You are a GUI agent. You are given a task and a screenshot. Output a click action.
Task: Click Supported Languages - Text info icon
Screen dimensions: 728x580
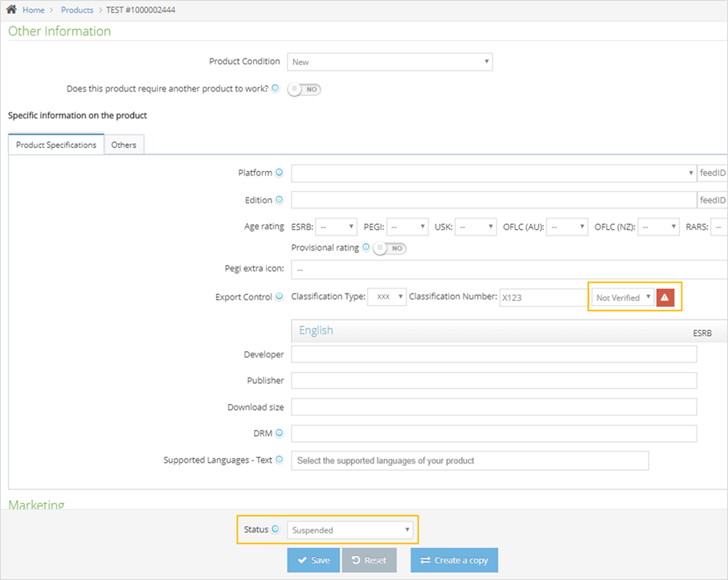pyautogui.click(x=280, y=460)
